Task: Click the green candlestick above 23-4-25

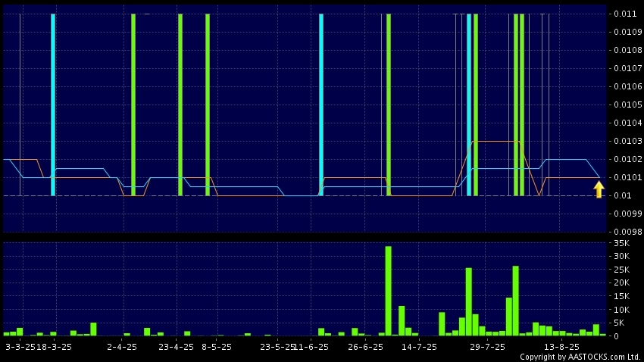Action: (180, 105)
